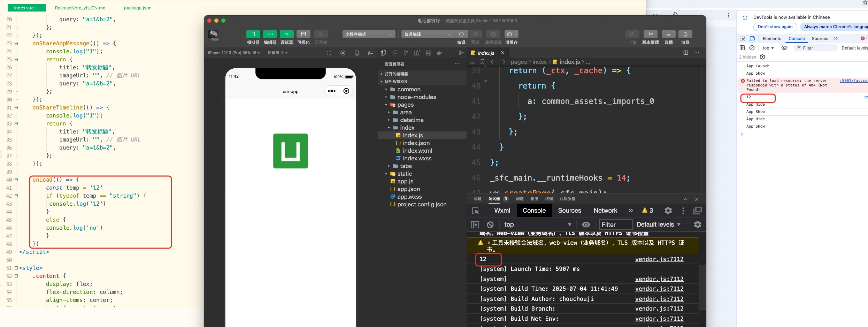Open index.wxml in file tree
This screenshot has width=868, height=327.
pos(417,151)
